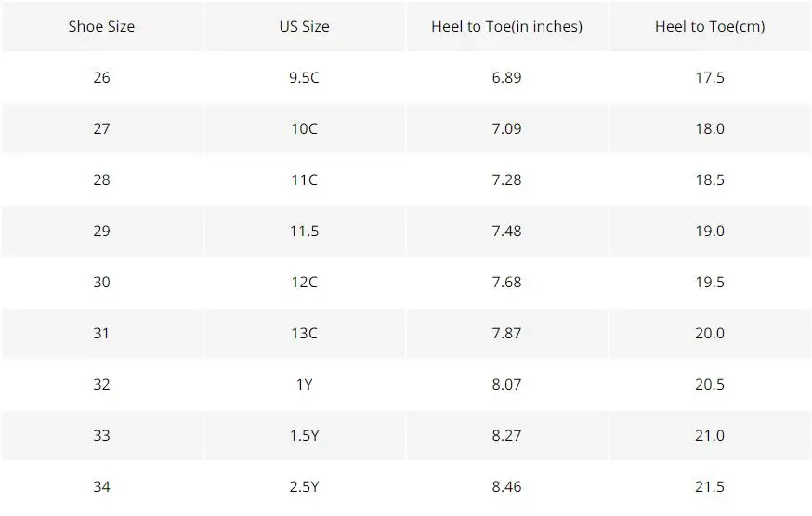The image size is (812, 516).
Task: Click the 2.5Y US size cell
Action: pos(304,486)
